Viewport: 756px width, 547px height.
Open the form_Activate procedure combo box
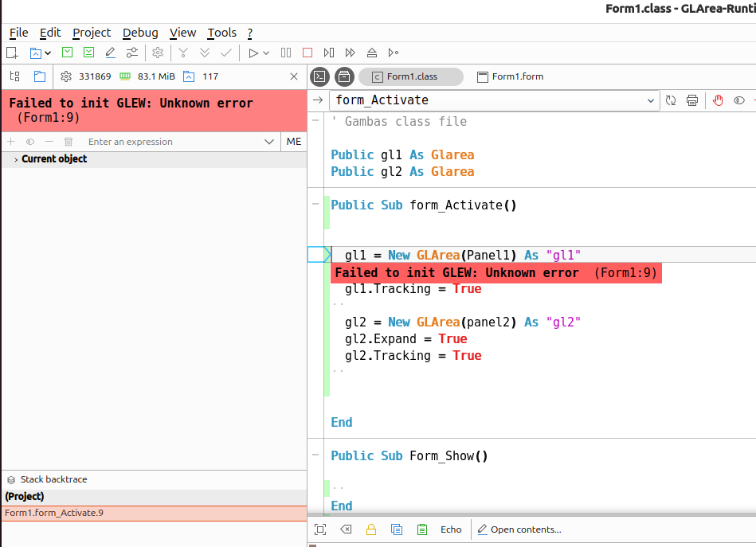point(495,100)
